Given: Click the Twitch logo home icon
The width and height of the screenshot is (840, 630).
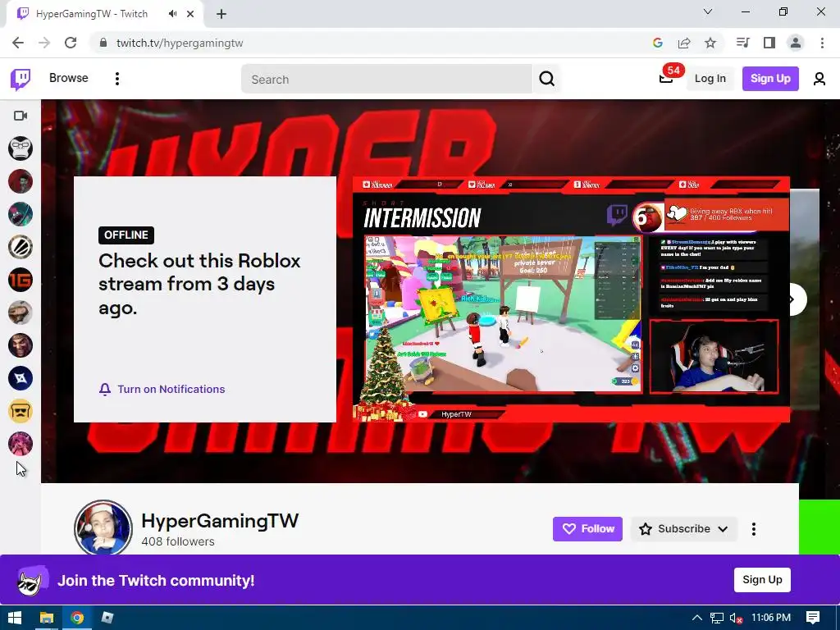Looking at the screenshot, I should point(21,80).
